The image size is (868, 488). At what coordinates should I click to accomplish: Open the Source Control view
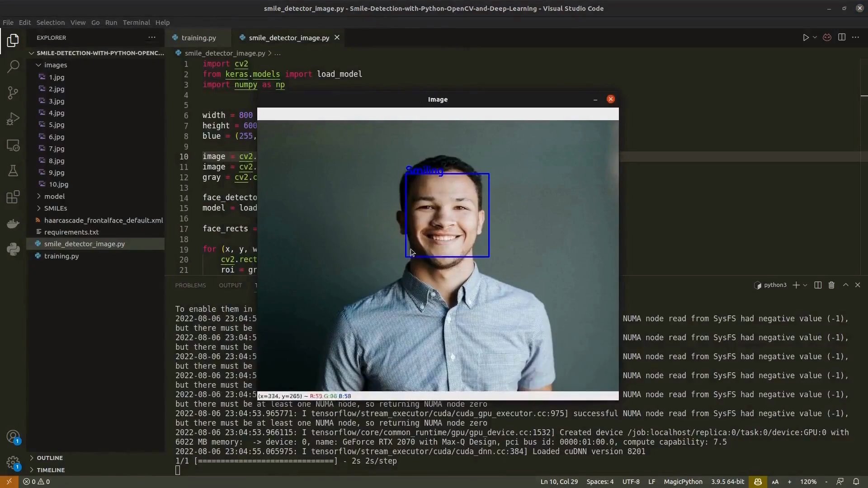(x=13, y=93)
